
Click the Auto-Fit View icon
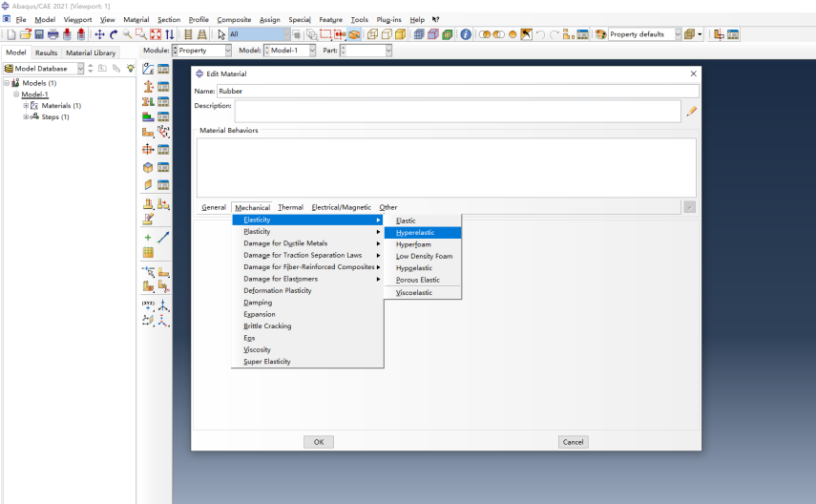click(x=156, y=34)
